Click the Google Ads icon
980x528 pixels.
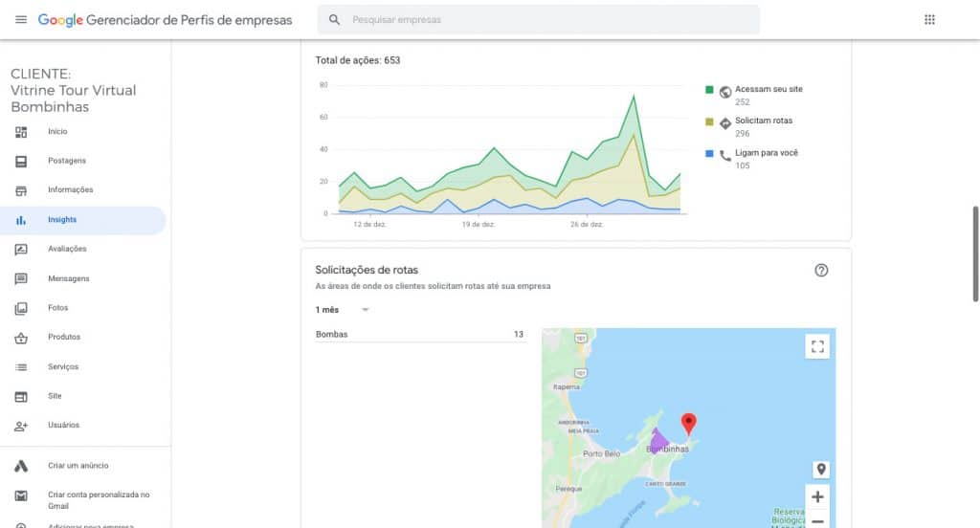21,466
